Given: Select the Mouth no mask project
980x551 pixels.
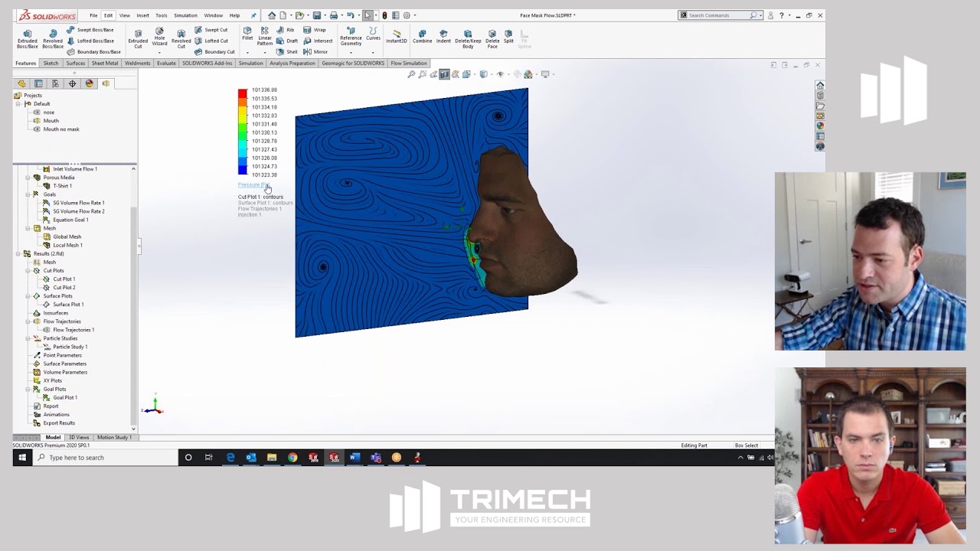Looking at the screenshot, I should pos(60,129).
